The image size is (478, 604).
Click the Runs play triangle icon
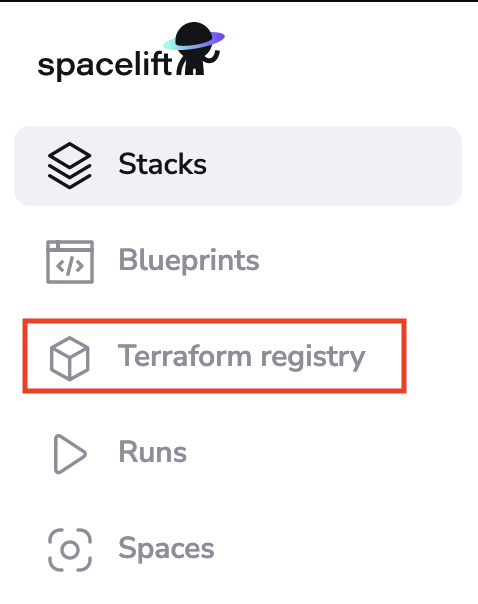pos(70,454)
